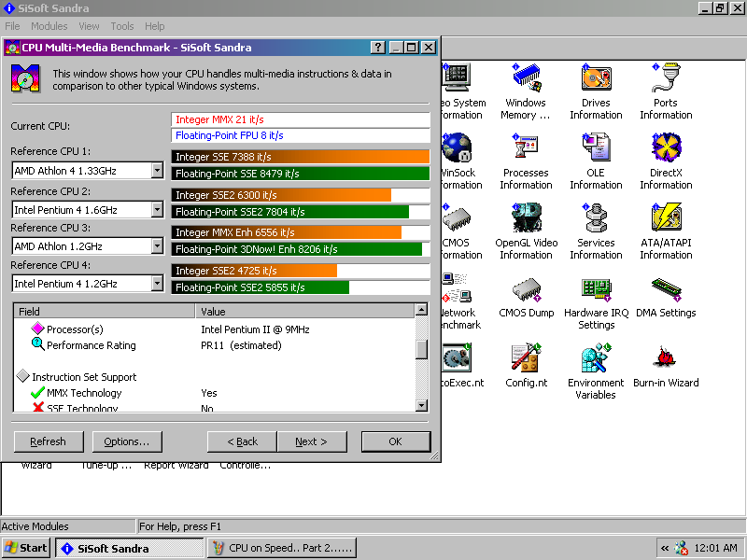Click the Options... button

(127, 441)
